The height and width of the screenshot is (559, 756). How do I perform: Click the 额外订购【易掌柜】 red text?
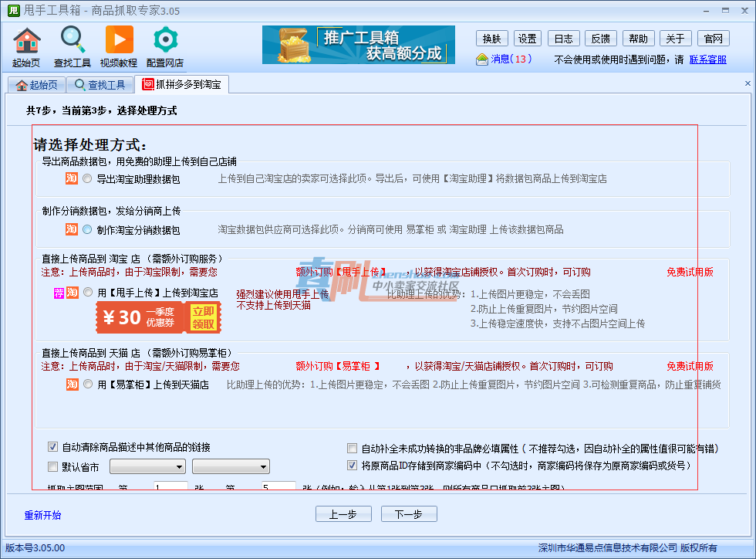tap(338, 366)
